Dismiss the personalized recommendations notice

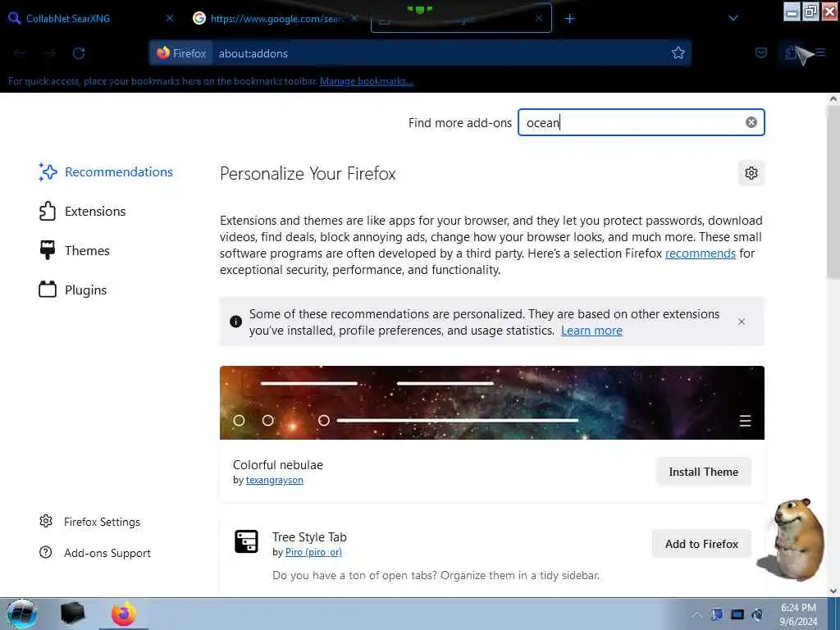tap(742, 322)
